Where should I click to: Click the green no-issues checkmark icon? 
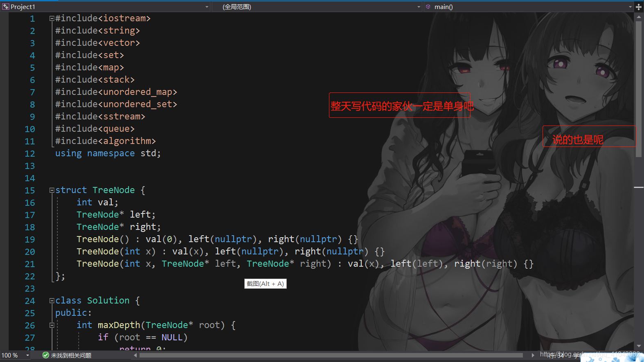[46, 355]
